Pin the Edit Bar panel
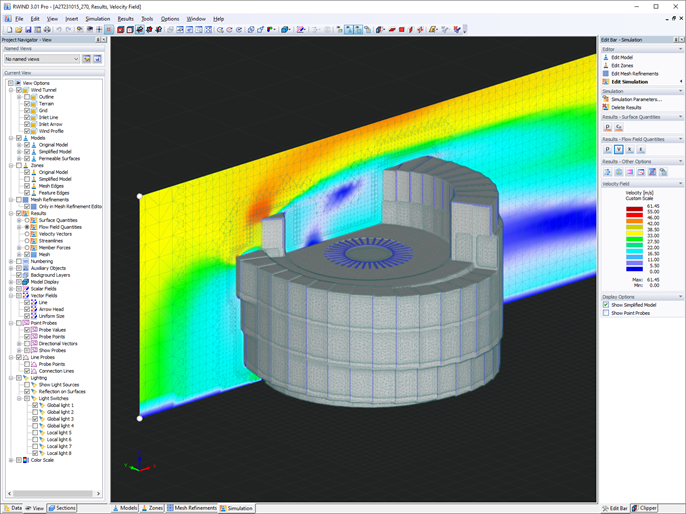The width and height of the screenshot is (686, 514). (x=676, y=40)
